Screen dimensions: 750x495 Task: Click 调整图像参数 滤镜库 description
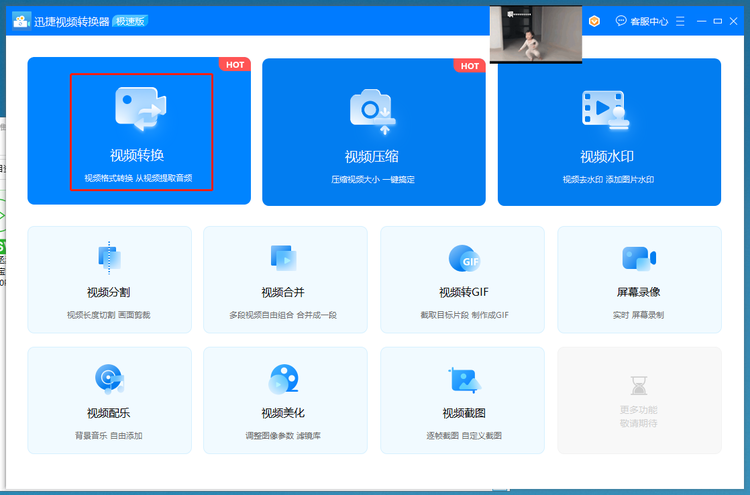[283, 436]
